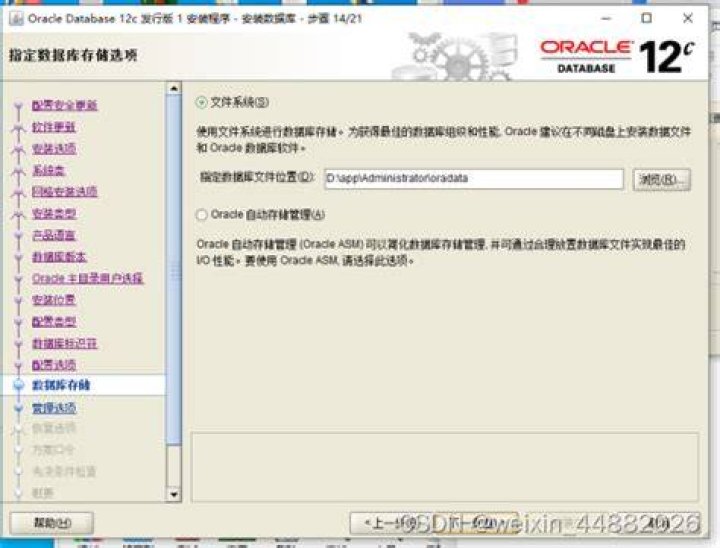This screenshot has height=548, width=720.
Task: Select the 文件系统 radio button
Action: (201, 102)
